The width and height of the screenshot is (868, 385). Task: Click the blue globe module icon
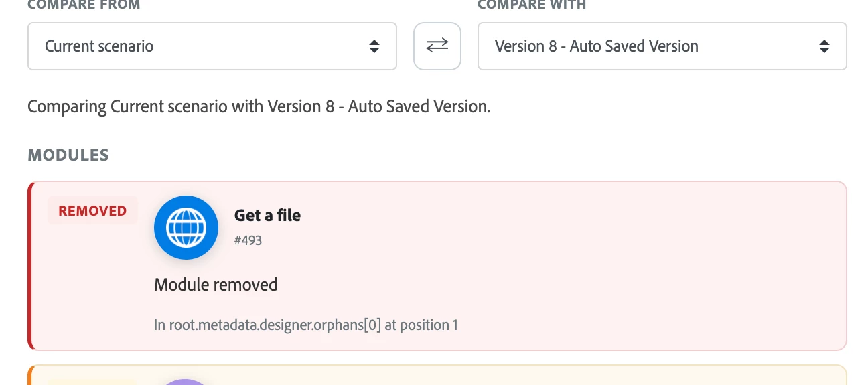[186, 228]
